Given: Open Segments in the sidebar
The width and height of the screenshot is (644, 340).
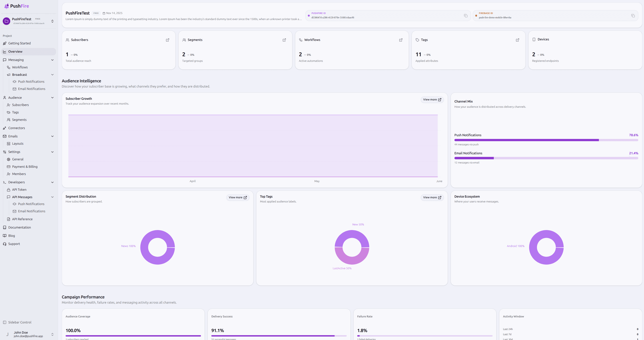Looking at the screenshot, I should 30,120.
